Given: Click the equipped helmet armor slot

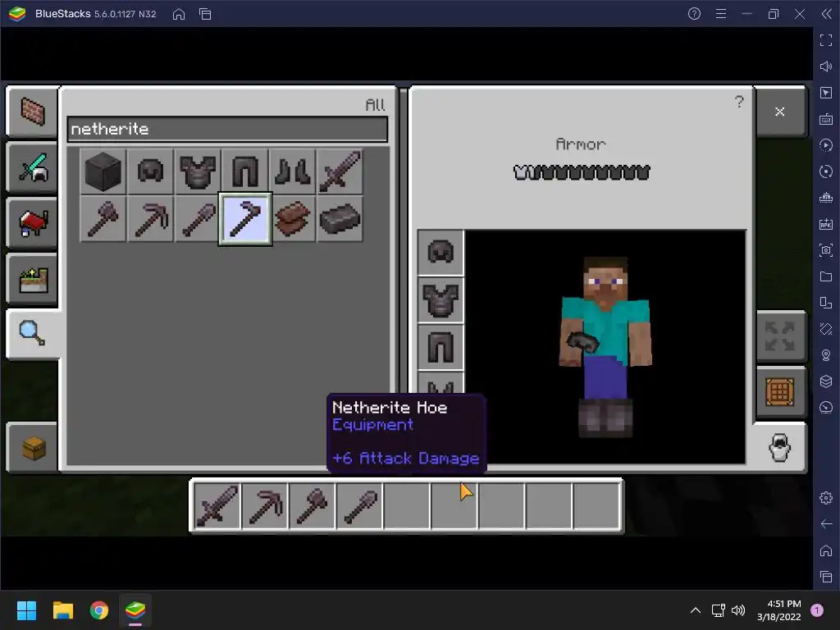Looking at the screenshot, I should (441, 253).
